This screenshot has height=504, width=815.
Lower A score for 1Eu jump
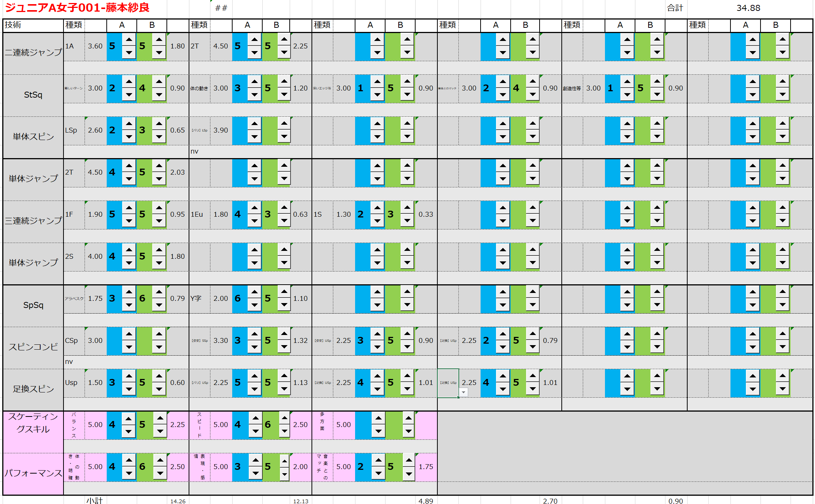click(254, 221)
